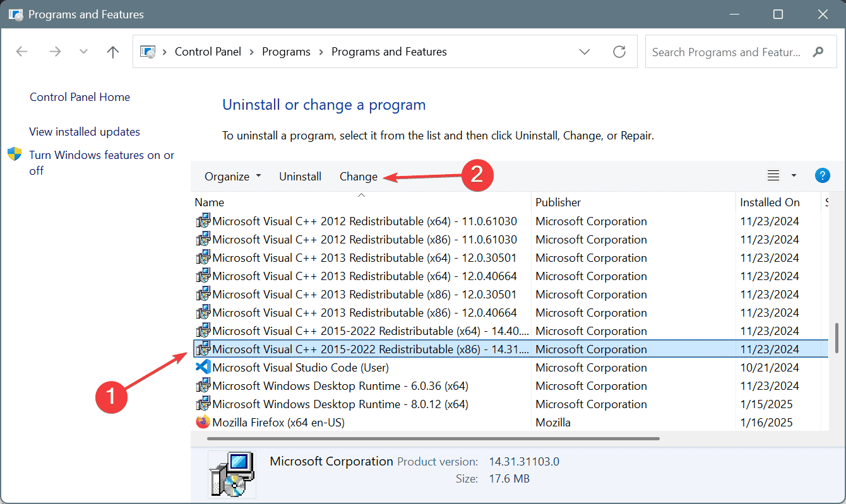The height and width of the screenshot is (504, 846).
Task: Click Programs and Features breadcrumb
Action: click(x=389, y=52)
